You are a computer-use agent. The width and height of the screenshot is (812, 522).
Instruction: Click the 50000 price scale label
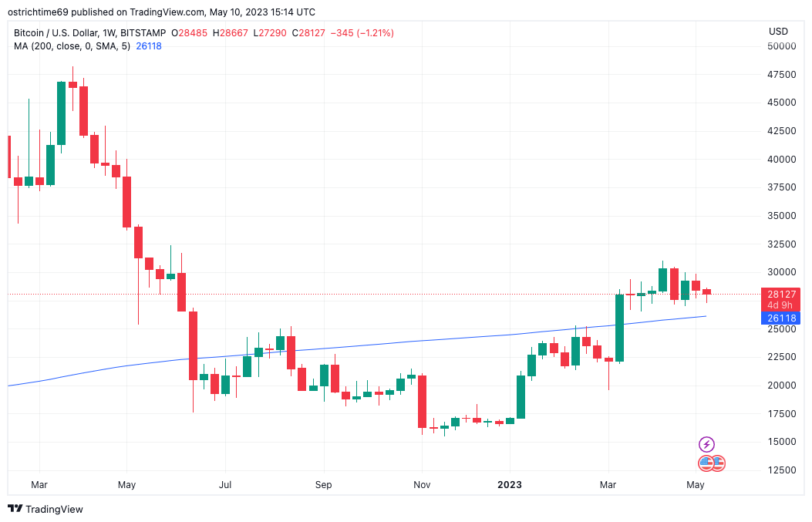781,46
